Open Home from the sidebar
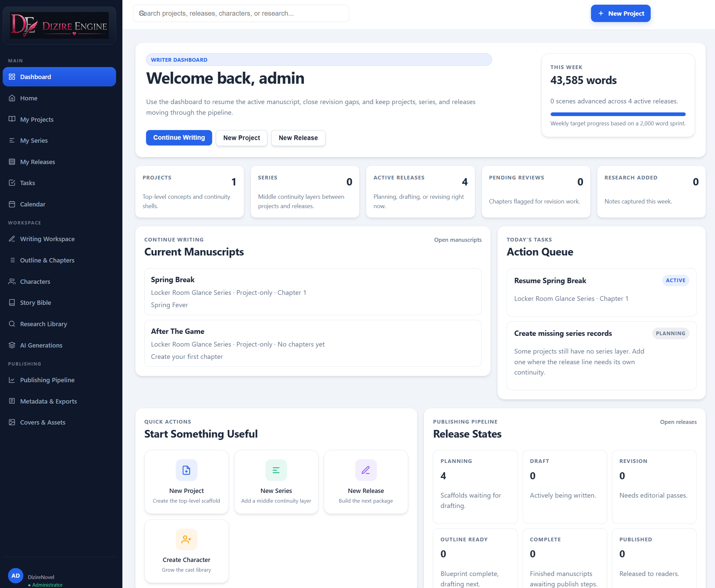Screen dimensions: 715x588 (x=59, y=98)
